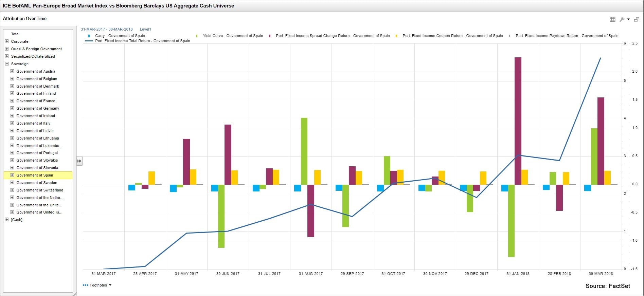Click the pop-out window icon

pos(637,19)
